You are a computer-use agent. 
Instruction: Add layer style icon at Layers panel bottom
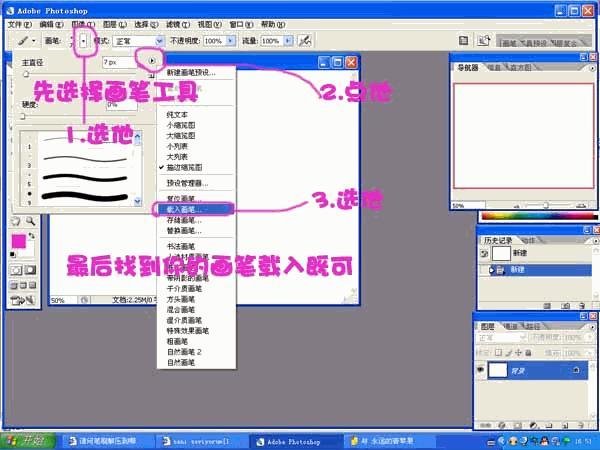pos(502,425)
